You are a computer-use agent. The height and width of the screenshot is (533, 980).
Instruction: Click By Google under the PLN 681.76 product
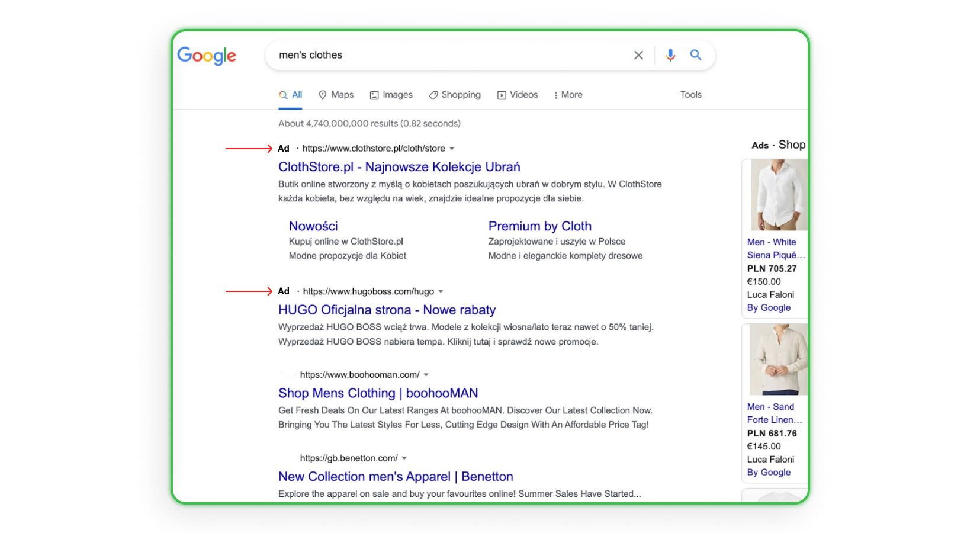[769, 473]
